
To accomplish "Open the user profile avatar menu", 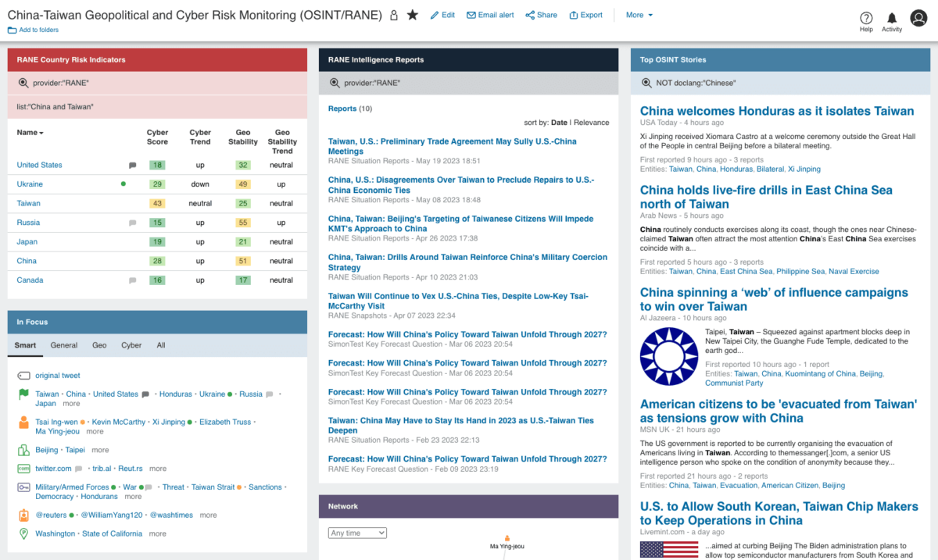I will coord(918,18).
